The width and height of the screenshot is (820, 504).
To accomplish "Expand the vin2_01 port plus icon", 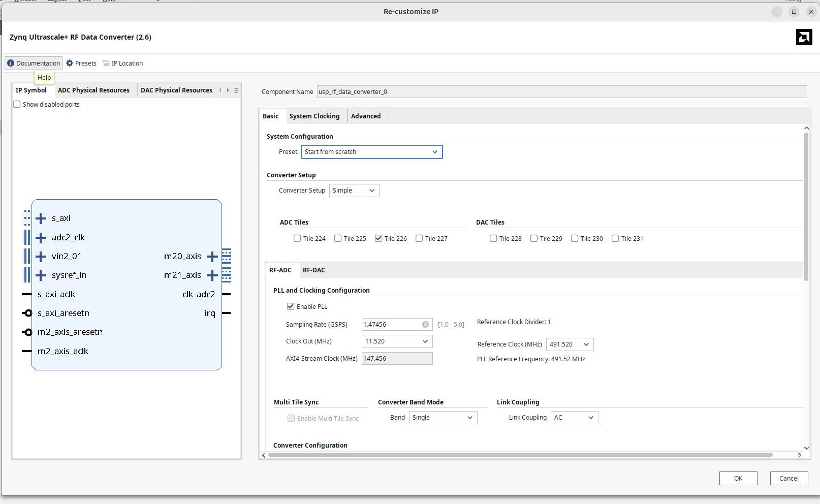I will click(41, 257).
